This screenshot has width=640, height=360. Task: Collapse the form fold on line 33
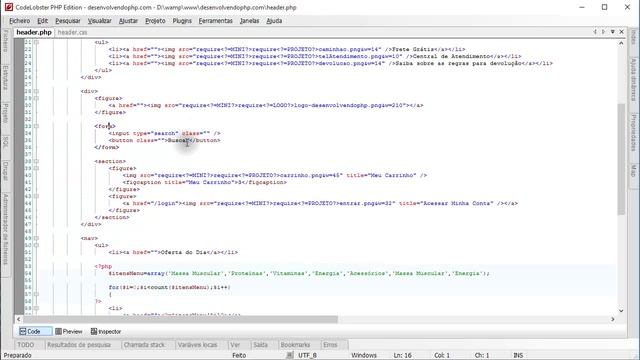pyautogui.click(x=36, y=126)
